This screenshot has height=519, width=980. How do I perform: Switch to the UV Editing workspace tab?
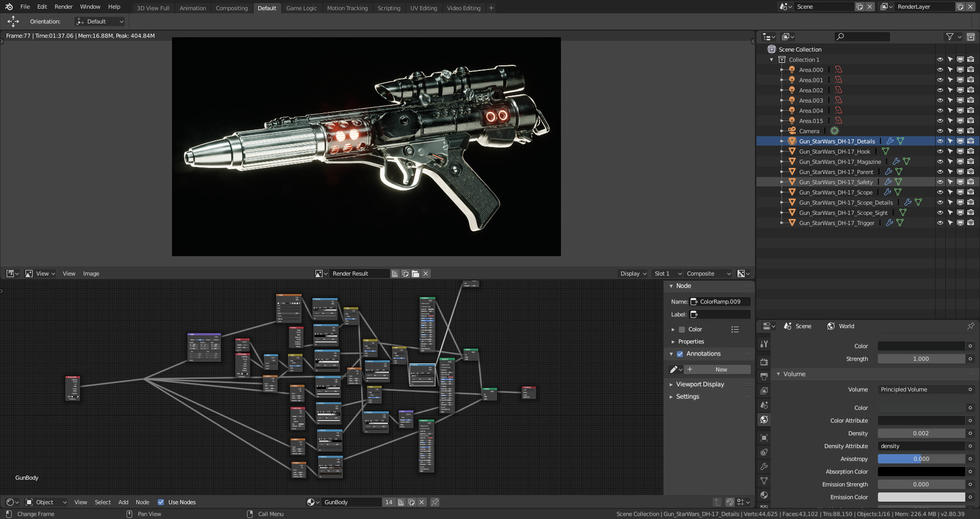pyautogui.click(x=423, y=8)
